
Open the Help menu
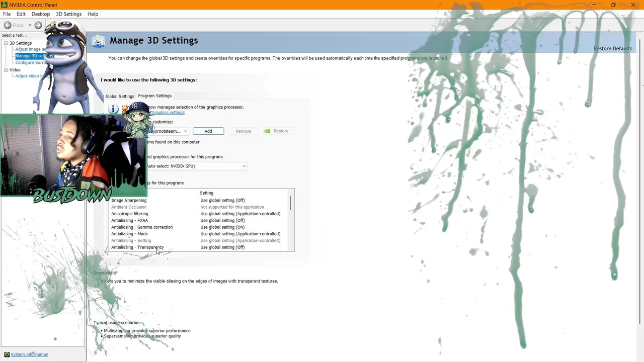pos(93,14)
